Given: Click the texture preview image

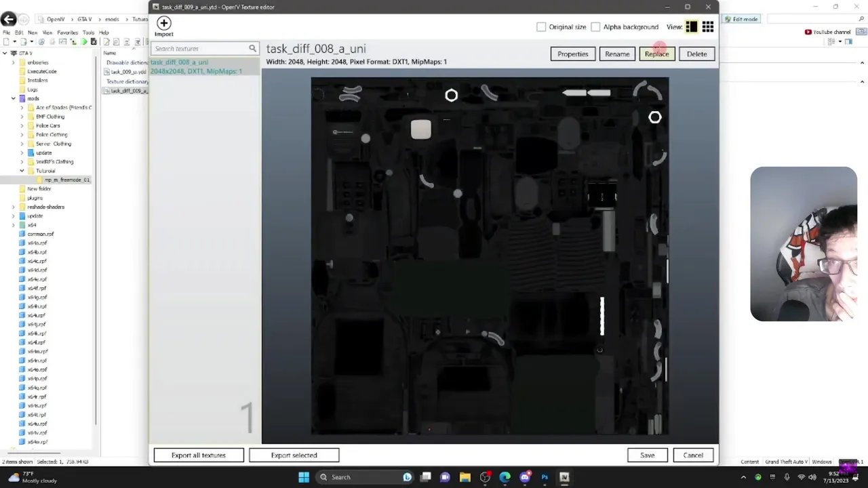Looking at the screenshot, I should coord(490,256).
